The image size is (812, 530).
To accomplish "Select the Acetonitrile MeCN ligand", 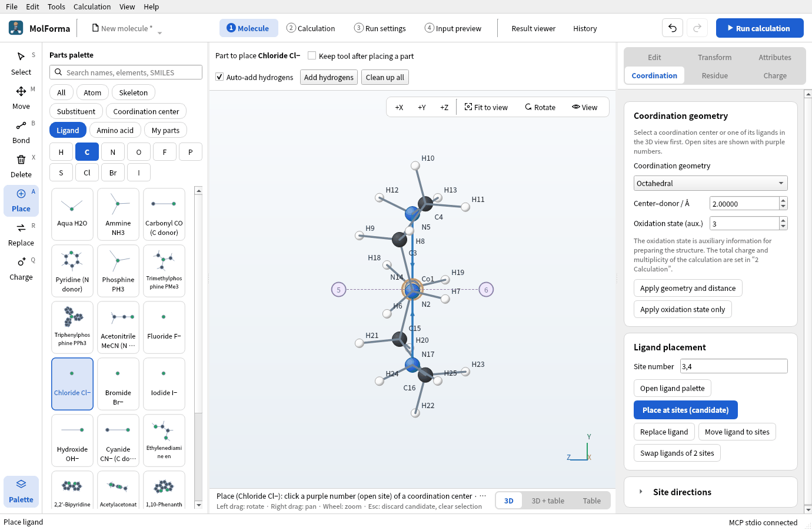I will point(118,327).
